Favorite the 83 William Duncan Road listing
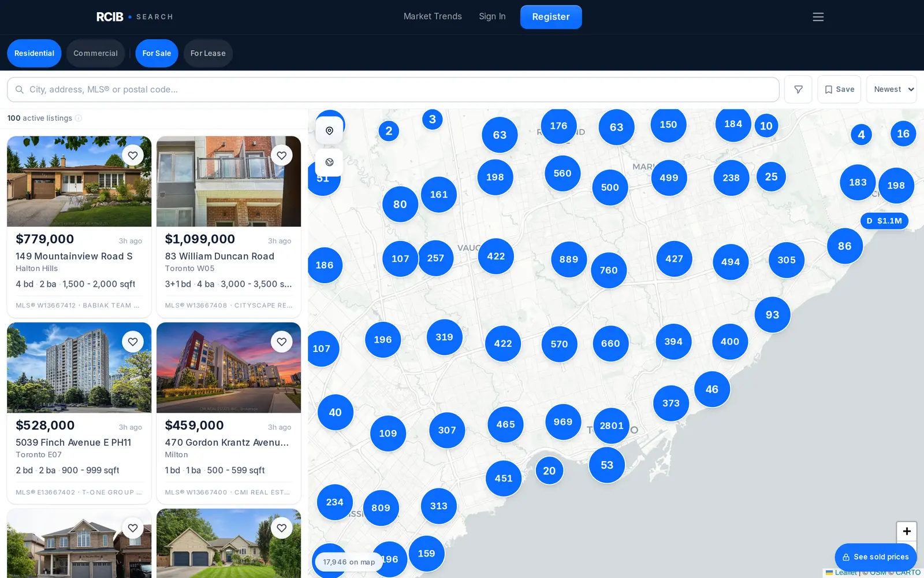 coord(282,155)
